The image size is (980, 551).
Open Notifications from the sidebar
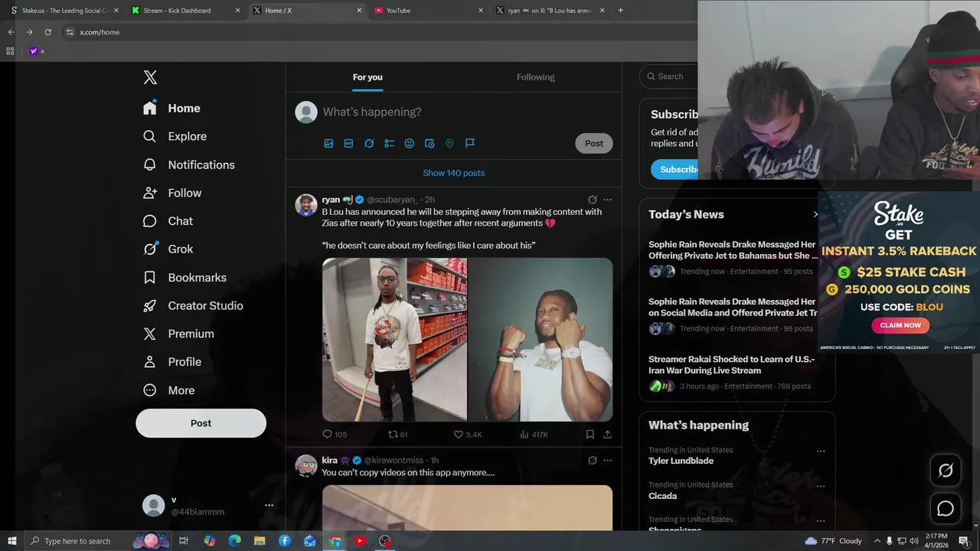(188, 165)
